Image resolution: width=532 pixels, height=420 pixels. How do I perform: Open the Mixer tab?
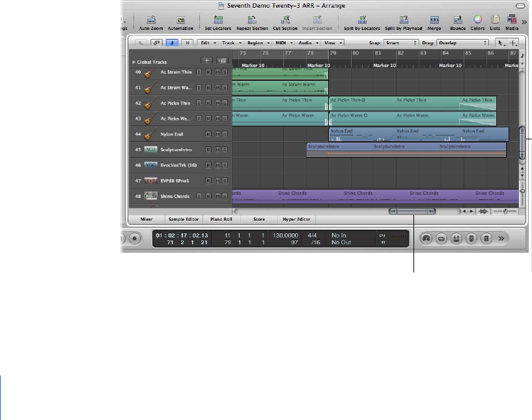click(147, 219)
